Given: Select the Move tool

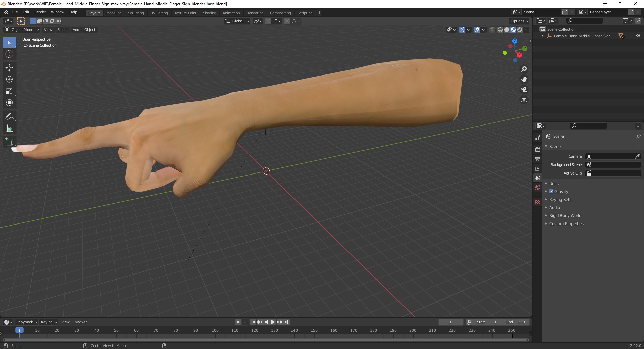Looking at the screenshot, I should pyautogui.click(x=9, y=68).
